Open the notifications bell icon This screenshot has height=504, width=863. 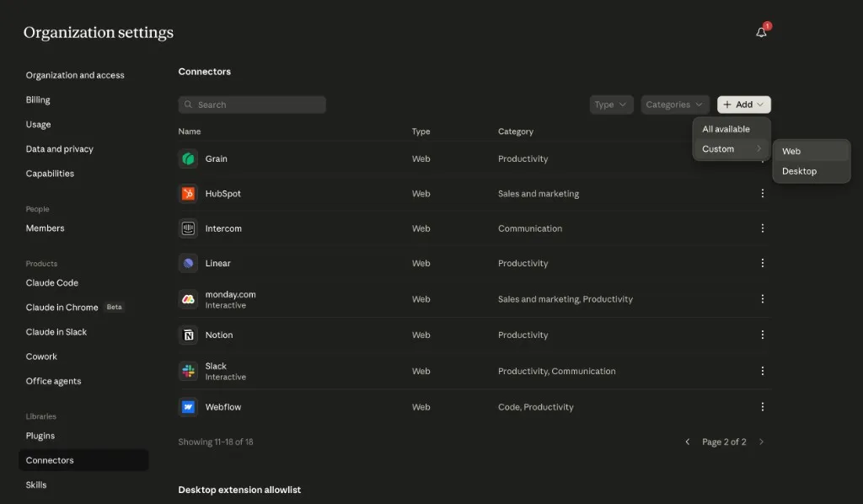pos(761,33)
